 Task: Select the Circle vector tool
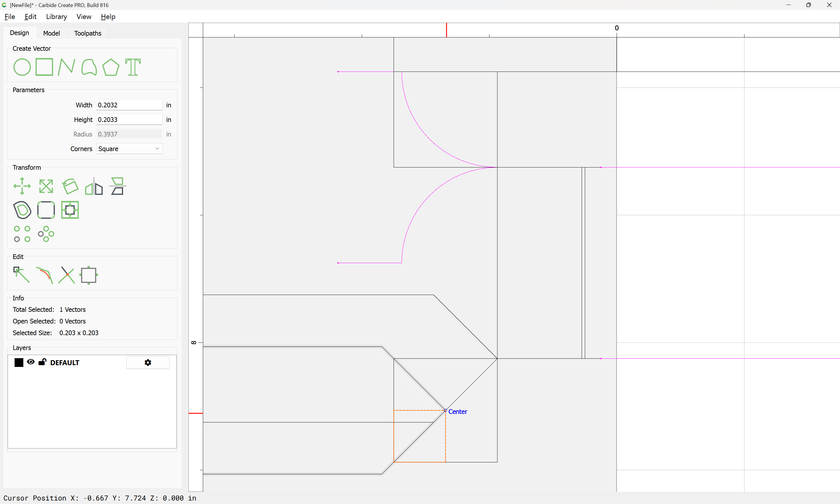coord(22,67)
